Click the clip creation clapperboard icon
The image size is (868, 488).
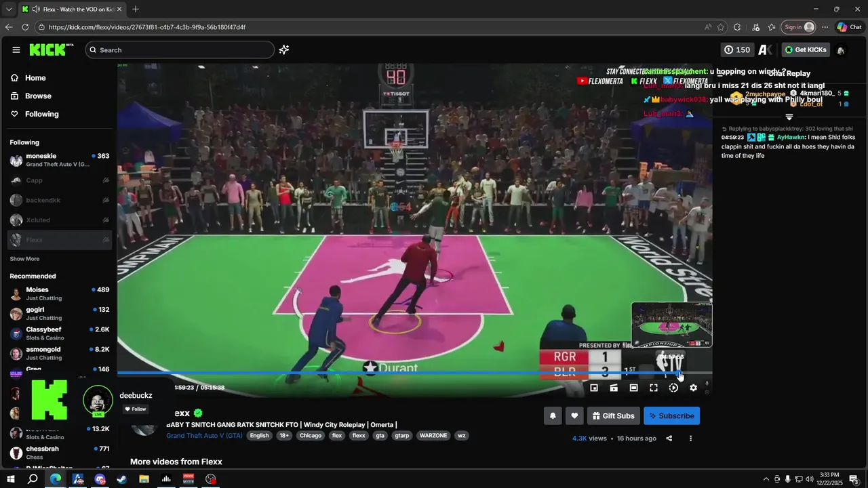pyautogui.click(x=614, y=388)
